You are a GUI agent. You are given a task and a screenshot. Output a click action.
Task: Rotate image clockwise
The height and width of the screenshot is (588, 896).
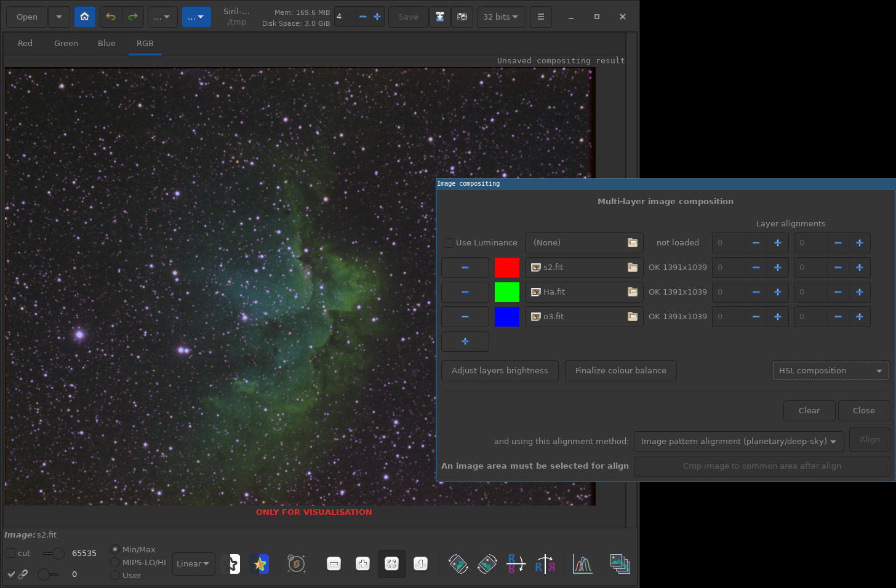tap(487, 563)
